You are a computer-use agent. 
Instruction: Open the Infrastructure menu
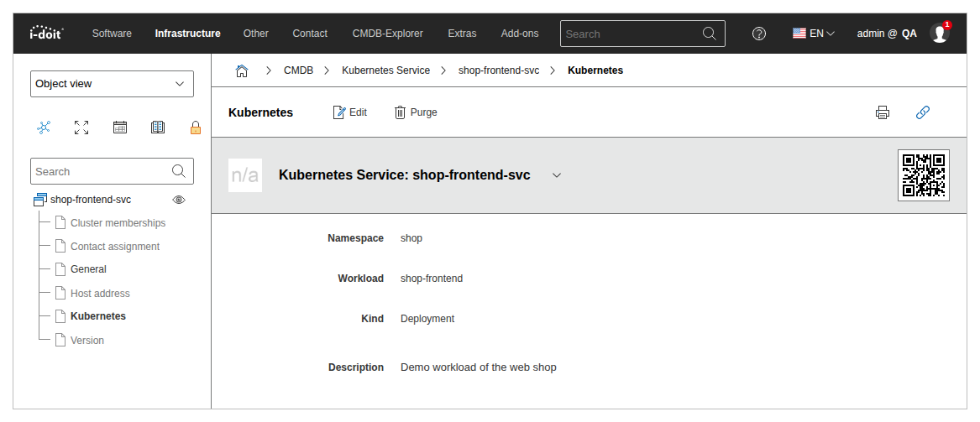coord(187,34)
